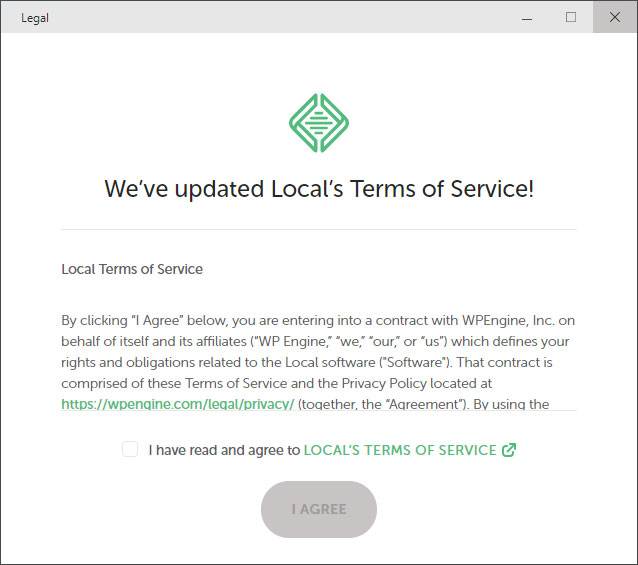Click the external link icon beside Terms of Service
638x565 pixels.
509,450
